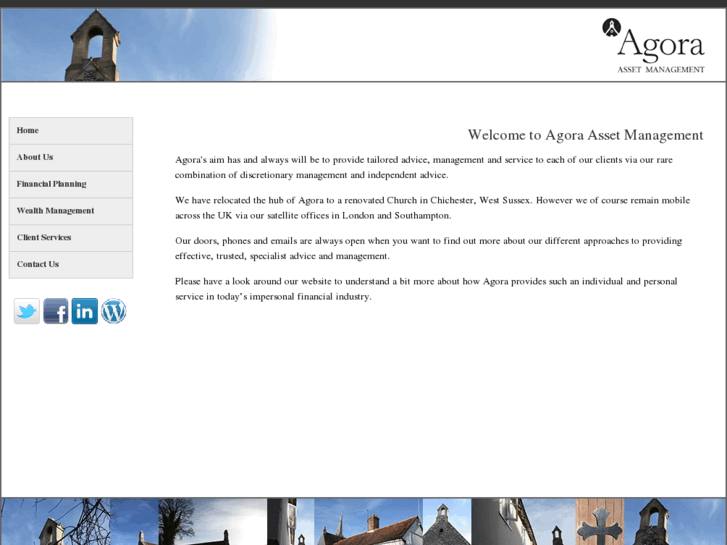Click the Welcome to Agora Asset Management heading
The height and width of the screenshot is (545, 727).
tap(585, 135)
